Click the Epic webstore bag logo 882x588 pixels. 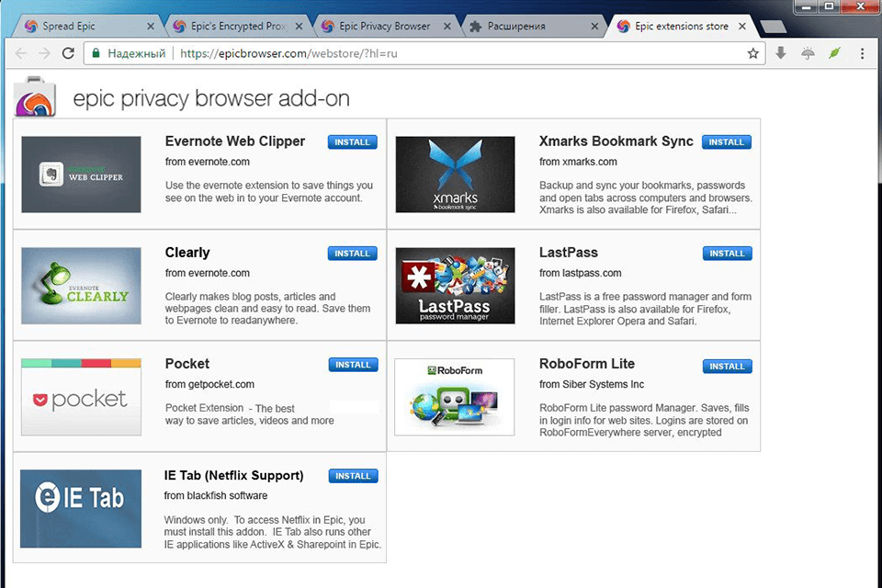tap(35, 96)
